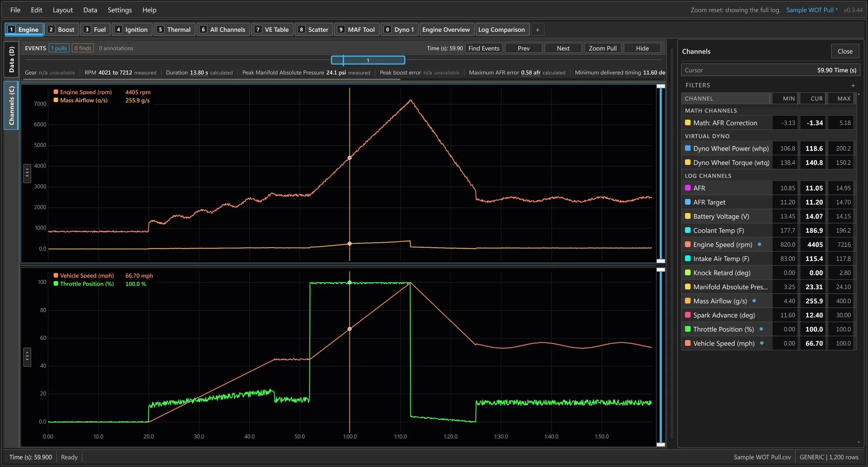
Task: Click the Sample WOT Pull.csv status entry
Action: [762, 457]
